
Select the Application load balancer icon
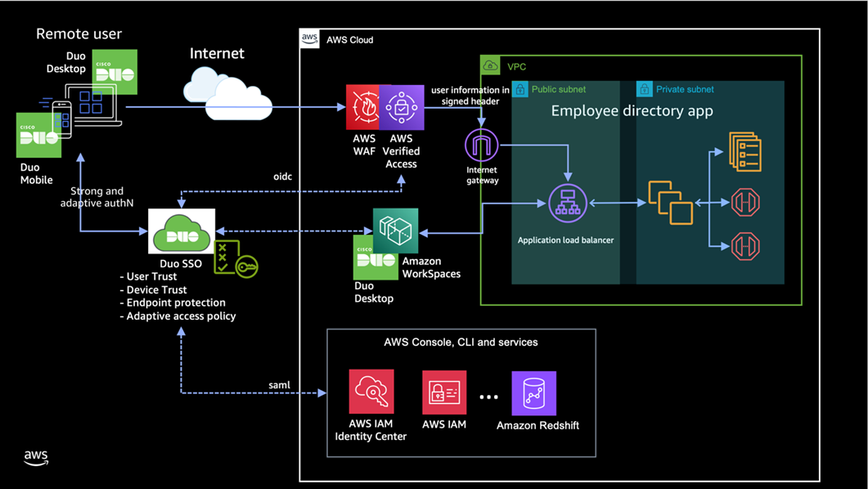(x=567, y=203)
